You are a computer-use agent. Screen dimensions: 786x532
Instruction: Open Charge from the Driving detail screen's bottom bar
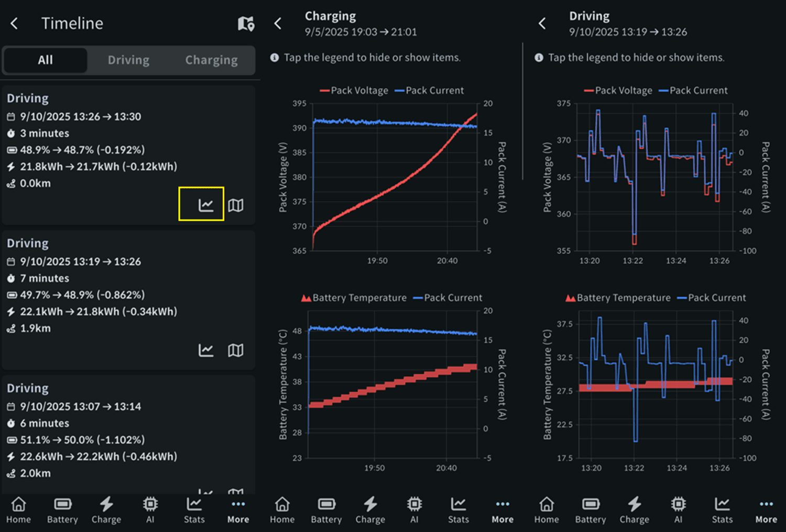[x=635, y=511]
